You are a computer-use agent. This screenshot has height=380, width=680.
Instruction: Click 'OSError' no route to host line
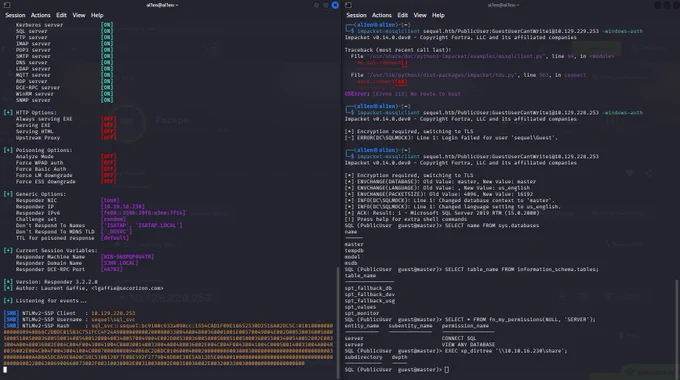(402, 94)
